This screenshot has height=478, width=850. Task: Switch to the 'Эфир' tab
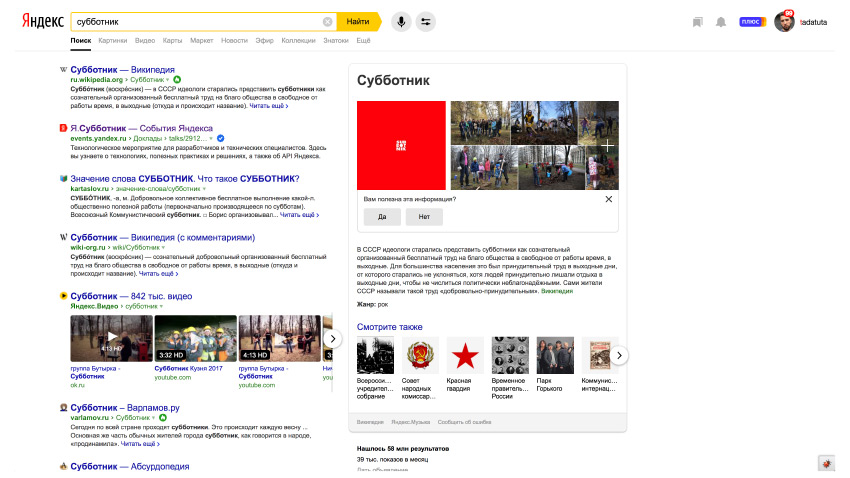tap(265, 41)
